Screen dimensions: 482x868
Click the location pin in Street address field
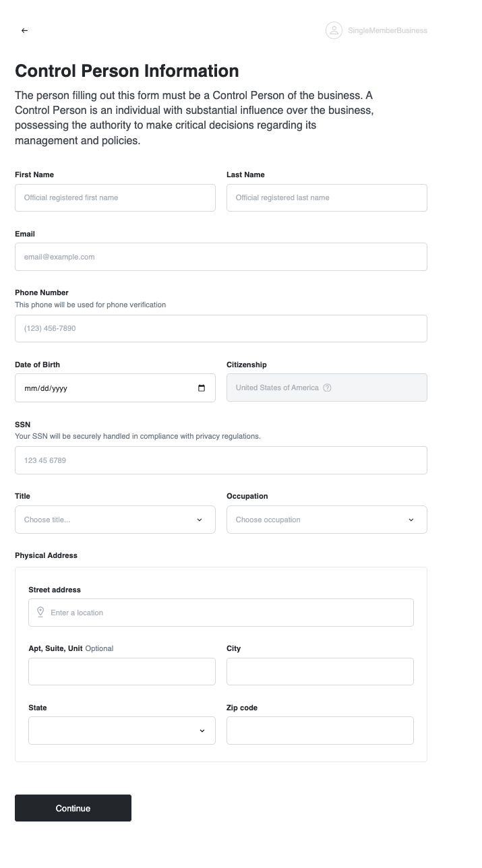click(40, 612)
